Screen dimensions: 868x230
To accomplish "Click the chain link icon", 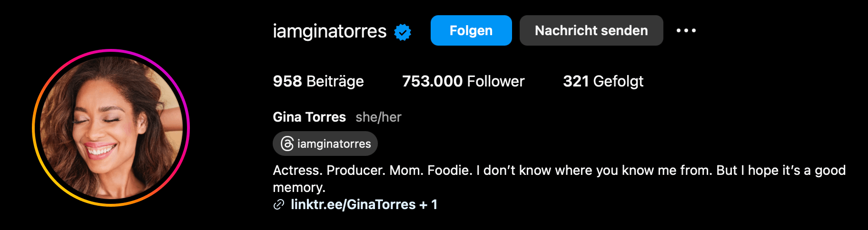I will (x=278, y=205).
